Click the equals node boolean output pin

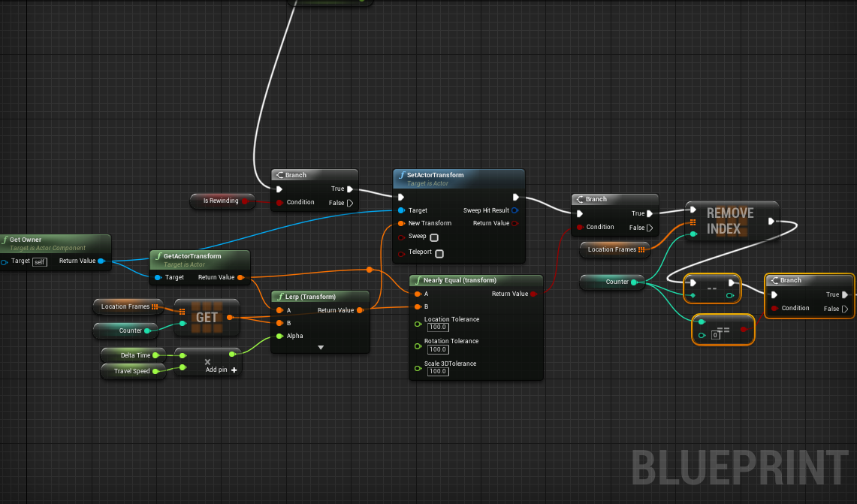[x=744, y=330]
